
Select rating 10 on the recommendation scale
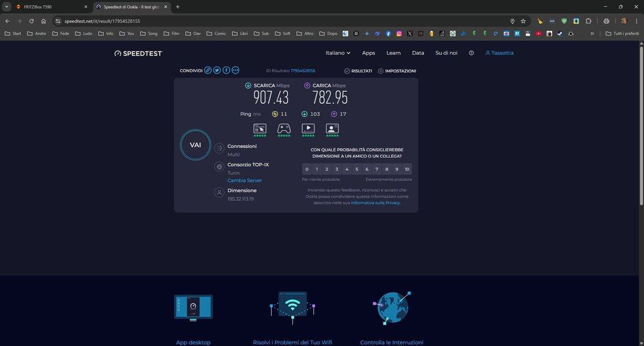click(x=407, y=169)
